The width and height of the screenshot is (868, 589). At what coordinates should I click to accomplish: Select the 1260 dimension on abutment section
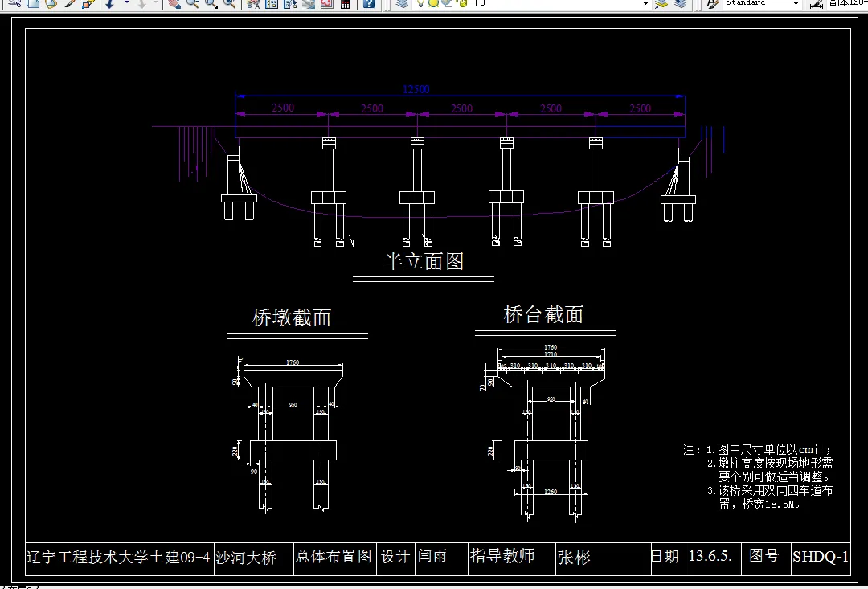click(551, 492)
